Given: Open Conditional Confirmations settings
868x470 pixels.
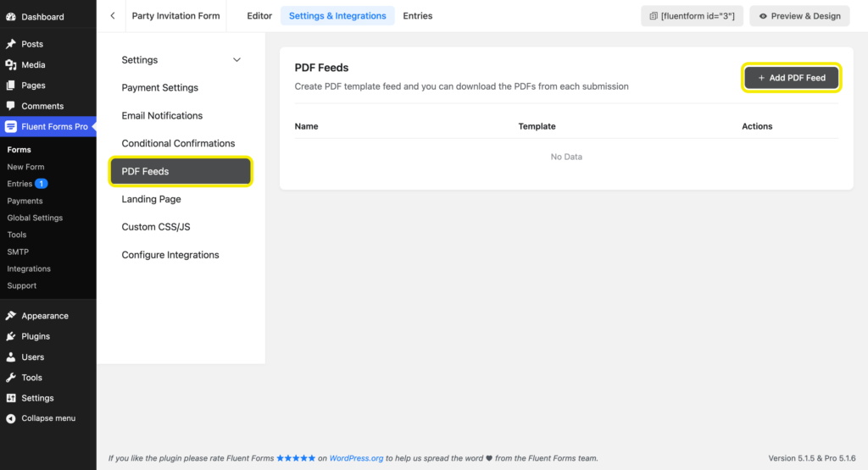Looking at the screenshot, I should 178,143.
